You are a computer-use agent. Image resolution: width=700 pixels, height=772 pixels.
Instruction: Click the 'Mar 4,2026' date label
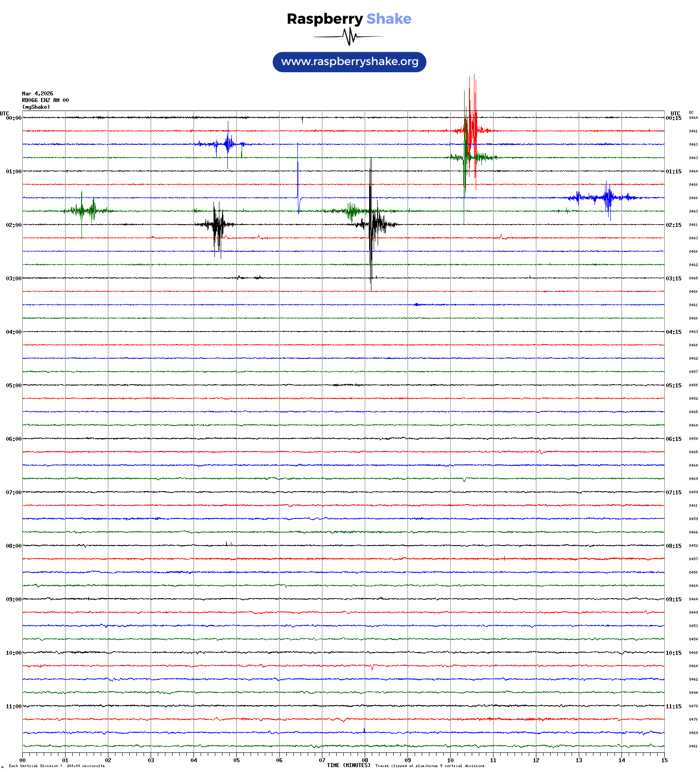pyautogui.click(x=37, y=94)
